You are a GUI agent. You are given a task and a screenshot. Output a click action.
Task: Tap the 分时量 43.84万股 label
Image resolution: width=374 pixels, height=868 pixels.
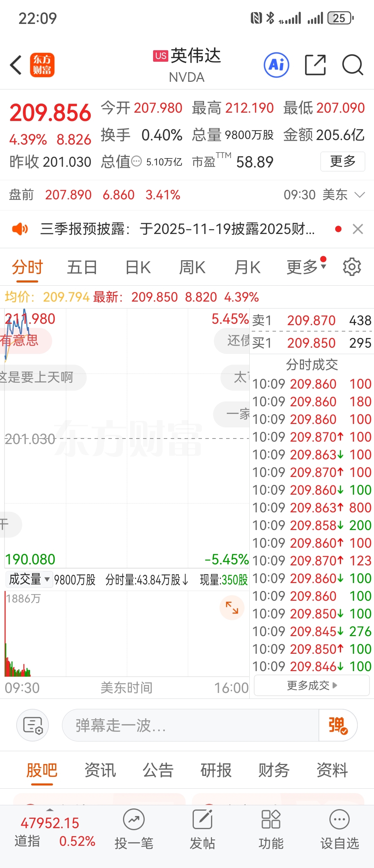click(147, 579)
